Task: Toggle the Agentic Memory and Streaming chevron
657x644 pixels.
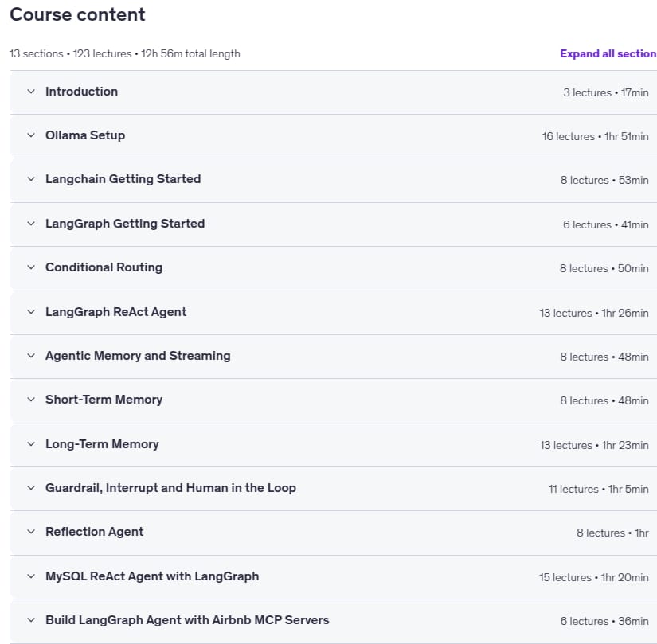Action: (31, 356)
